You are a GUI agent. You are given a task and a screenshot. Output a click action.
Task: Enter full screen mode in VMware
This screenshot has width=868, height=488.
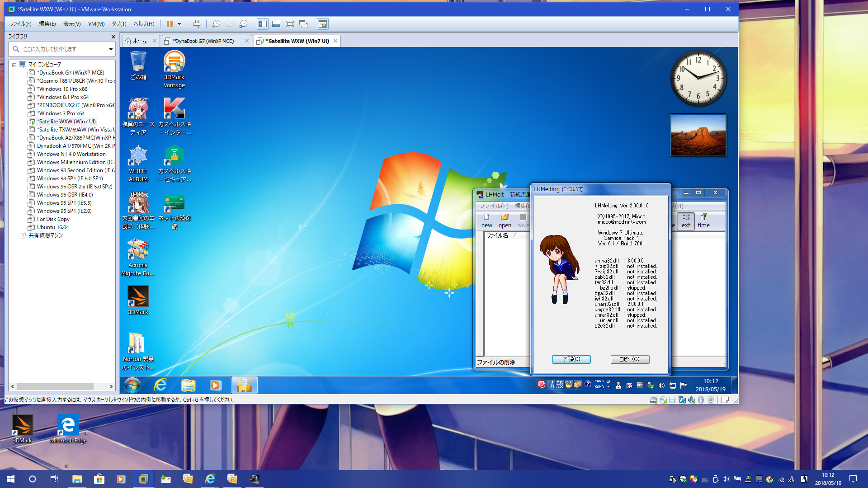click(x=290, y=24)
